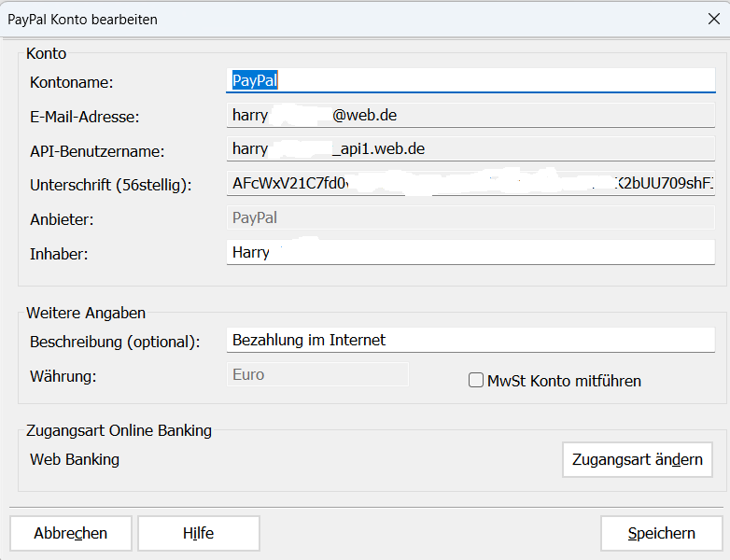The height and width of the screenshot is (560, 730).
Task: Click the Kontoname label
Action: coord(72,82)
